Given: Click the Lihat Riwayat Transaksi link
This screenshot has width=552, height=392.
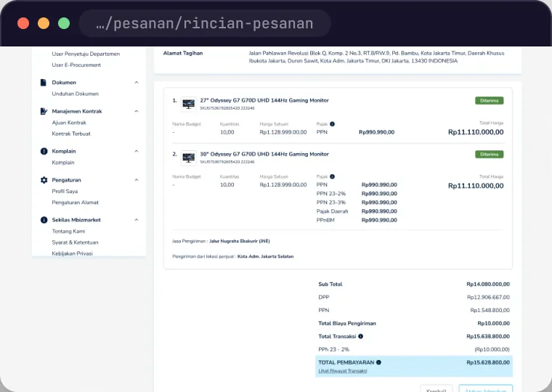Looking at the screenshot, I should 343,371.
